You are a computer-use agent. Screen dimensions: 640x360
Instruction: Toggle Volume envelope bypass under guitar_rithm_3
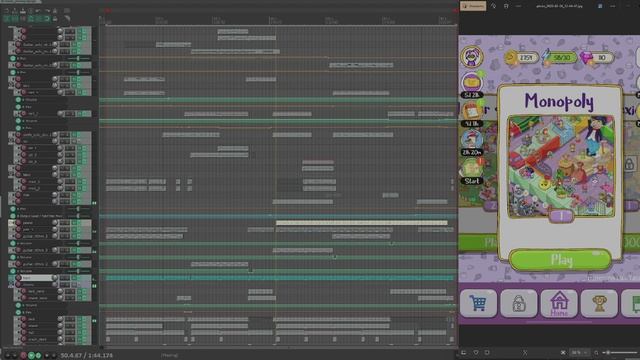[13, 257]
